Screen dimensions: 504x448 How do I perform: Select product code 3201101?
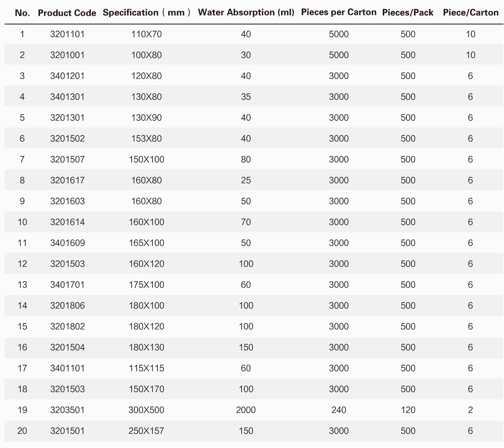tap(67, 34)
